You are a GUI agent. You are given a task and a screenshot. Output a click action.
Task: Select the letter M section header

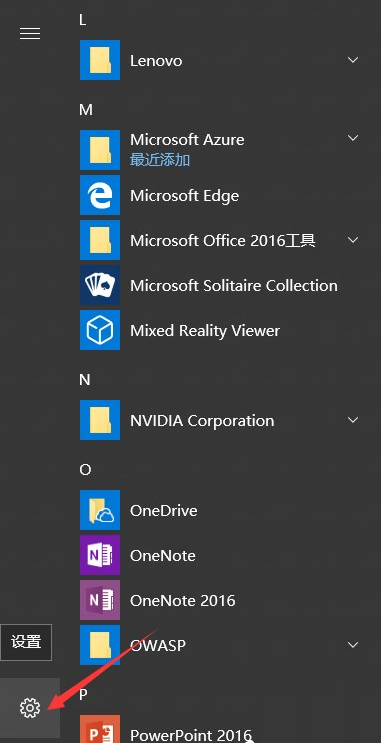point(86,110)
